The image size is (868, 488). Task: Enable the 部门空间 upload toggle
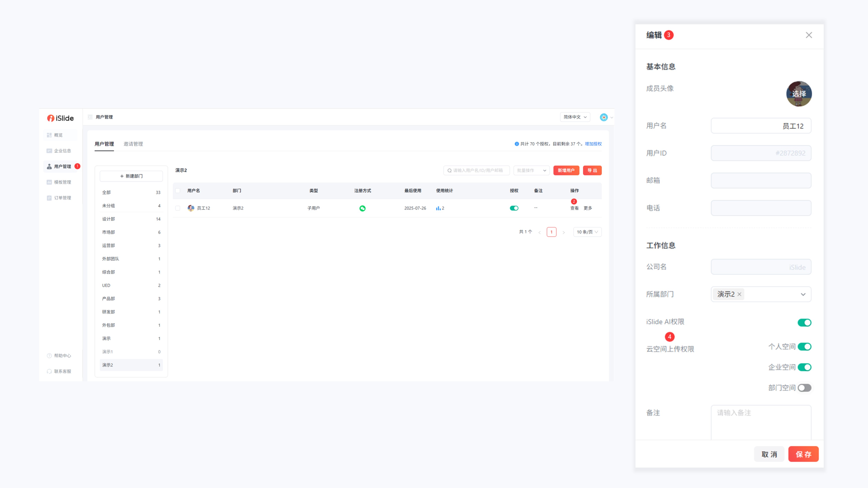pyautogui.click(x=804, y=388)
